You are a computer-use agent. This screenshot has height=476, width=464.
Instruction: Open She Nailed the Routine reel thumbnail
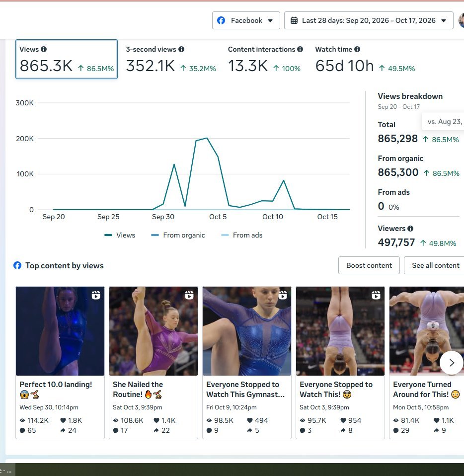point(154,331)
